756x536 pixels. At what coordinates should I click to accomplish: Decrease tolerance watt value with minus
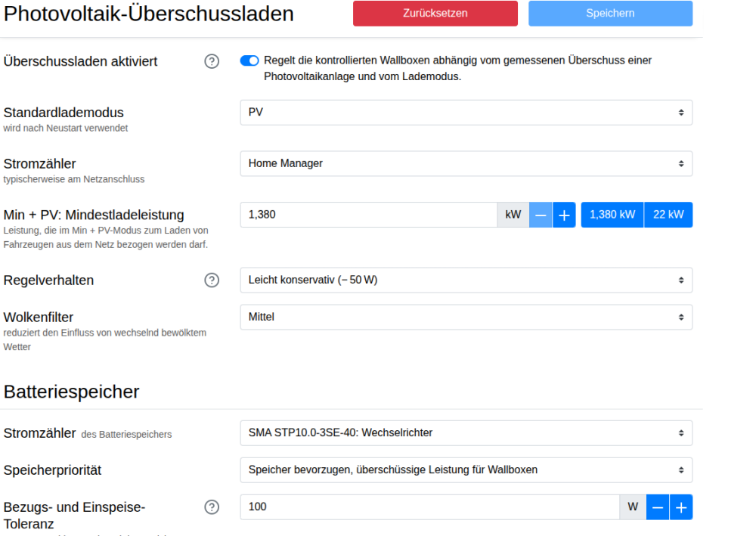(x=658, y=507)
